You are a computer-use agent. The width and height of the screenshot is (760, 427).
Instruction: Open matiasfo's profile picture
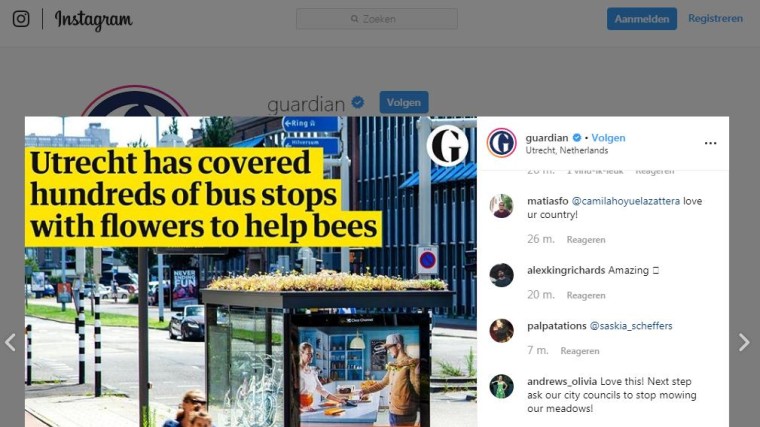click(x=501, y=206)
